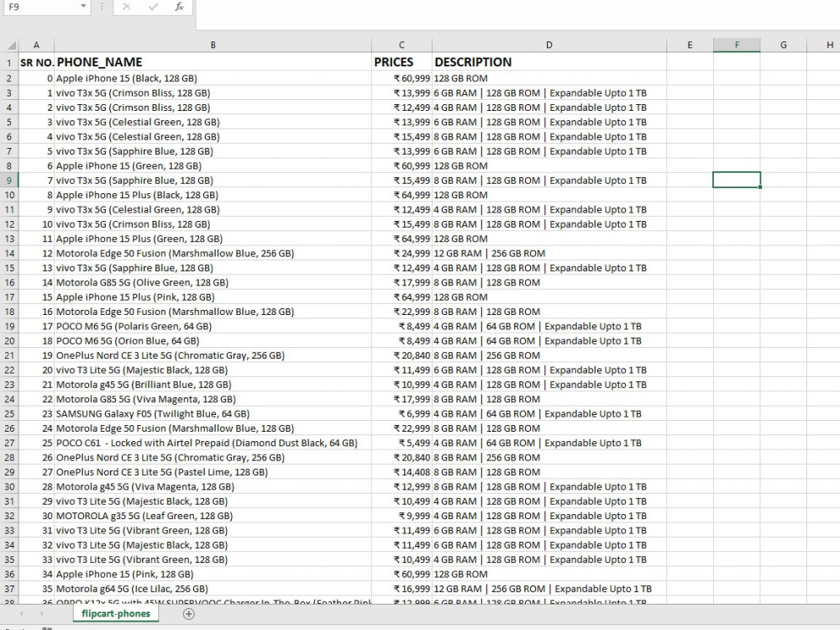Select cell Motorola g45 5G (Brilliant Blue, 128 GB)
Viewport: 840px width, 630px height.
click(213, 385)
